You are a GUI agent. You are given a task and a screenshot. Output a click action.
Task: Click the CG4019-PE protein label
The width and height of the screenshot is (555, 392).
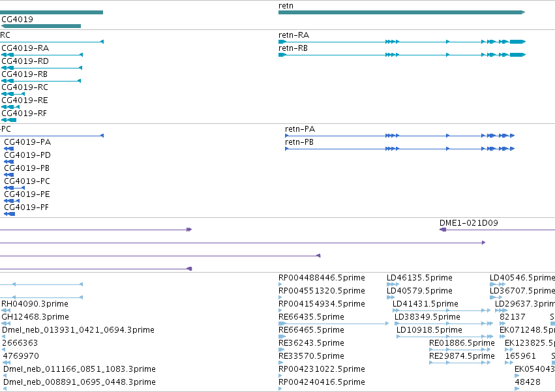point(27,194)
